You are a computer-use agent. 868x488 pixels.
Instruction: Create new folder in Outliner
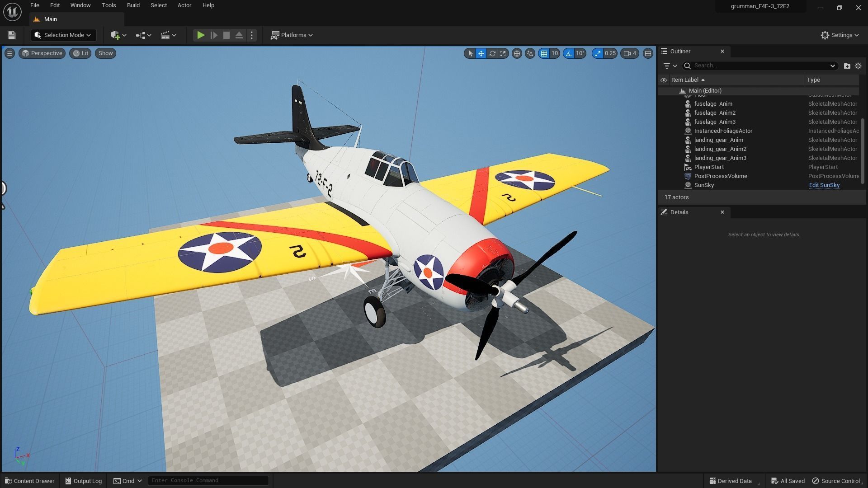point(847,66)
